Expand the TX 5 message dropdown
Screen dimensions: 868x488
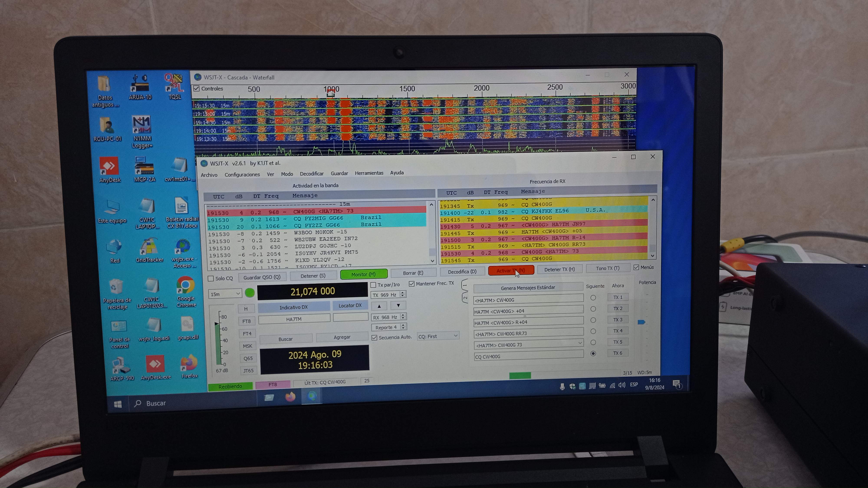point(580,343)
